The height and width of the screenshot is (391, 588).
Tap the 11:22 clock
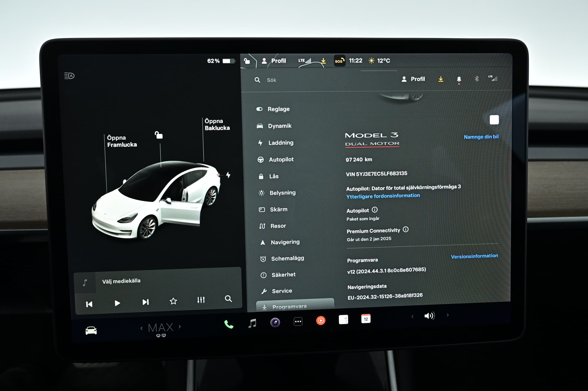355,61
